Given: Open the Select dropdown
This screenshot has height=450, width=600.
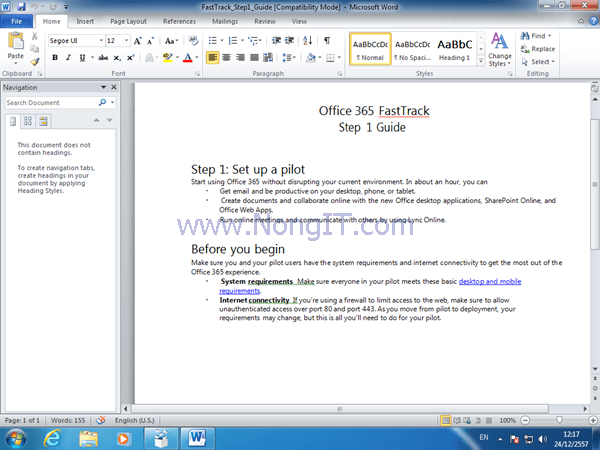Looking at the screenshot, I should click(x=538, y=62).
